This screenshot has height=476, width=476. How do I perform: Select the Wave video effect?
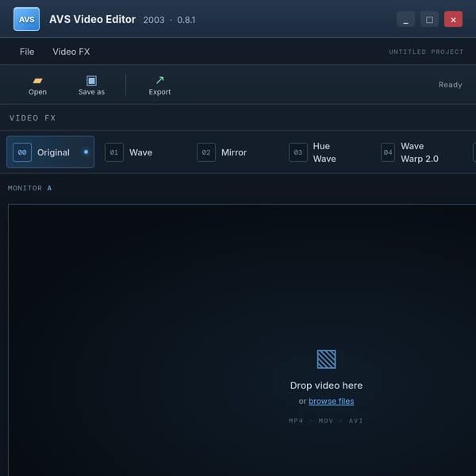pyautogui.click(x=142, y=152)
